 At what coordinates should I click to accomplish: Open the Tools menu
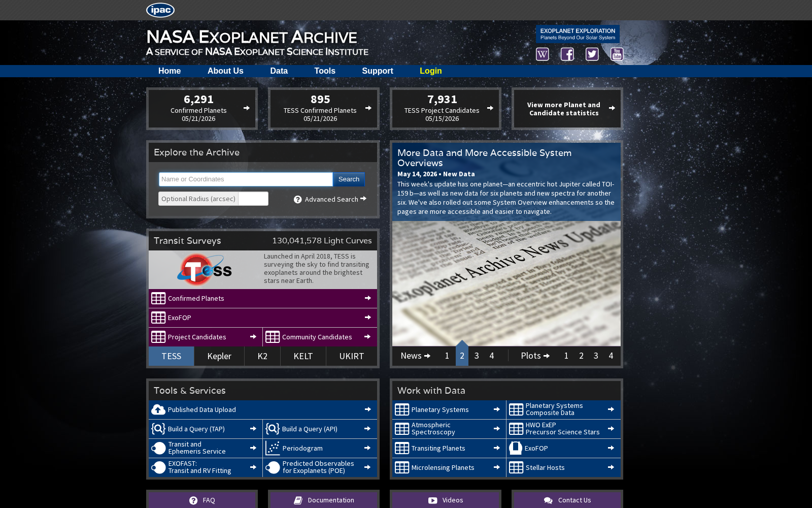tap(325, 71)
